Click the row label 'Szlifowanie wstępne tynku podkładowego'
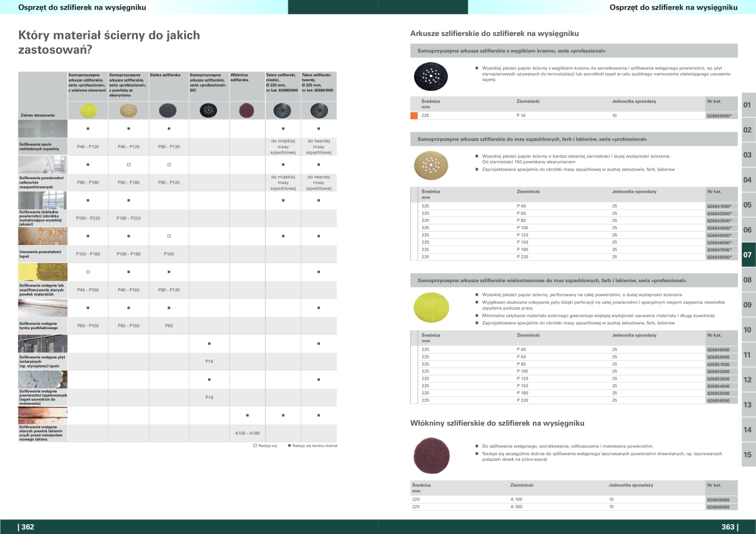Screen dimensions: 756x534 [x=38, y=326]
